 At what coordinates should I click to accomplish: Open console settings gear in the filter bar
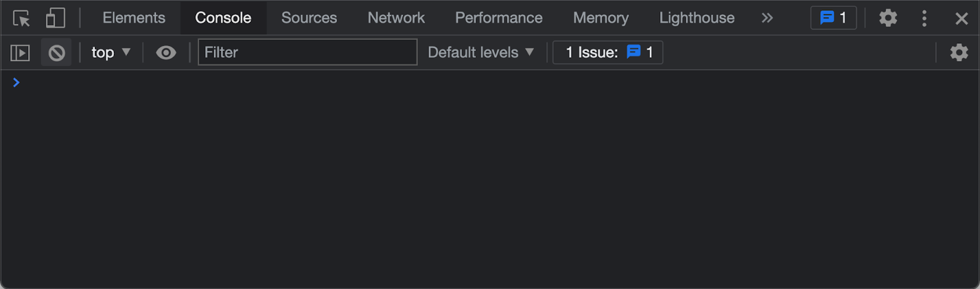point(959,53)
